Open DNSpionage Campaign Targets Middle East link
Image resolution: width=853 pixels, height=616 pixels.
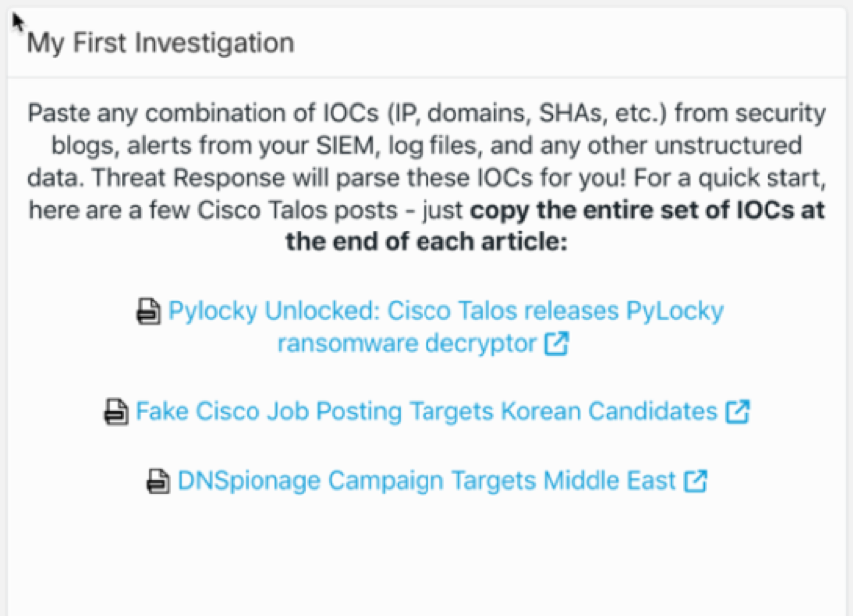[x=426, y=481]
